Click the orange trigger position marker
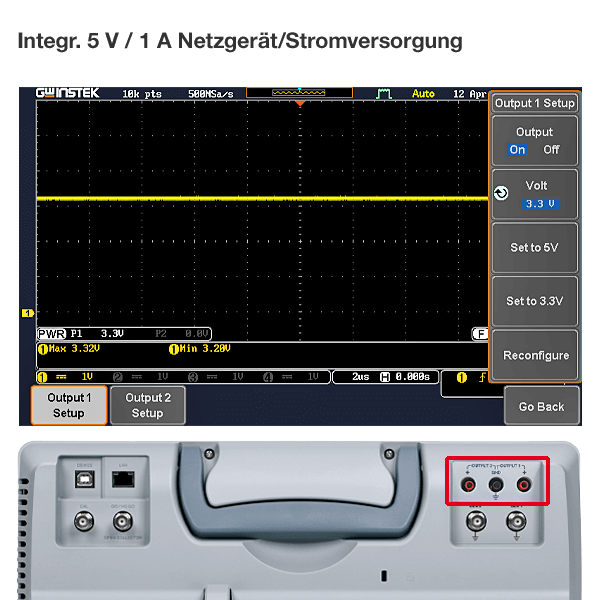Image resolution: width=600 pixels, height=600 pixels. 300,103
